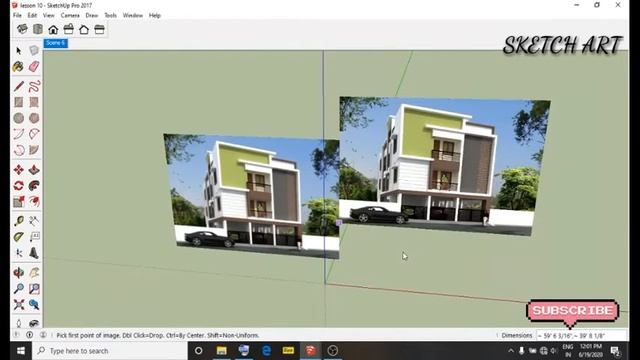Pick the Scale tool

pos(18,201)
